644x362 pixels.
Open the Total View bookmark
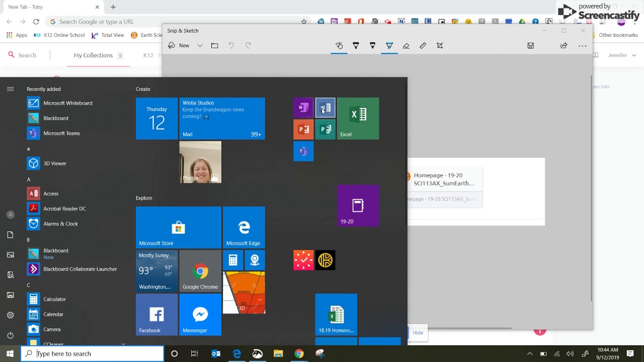coord(108,35)
